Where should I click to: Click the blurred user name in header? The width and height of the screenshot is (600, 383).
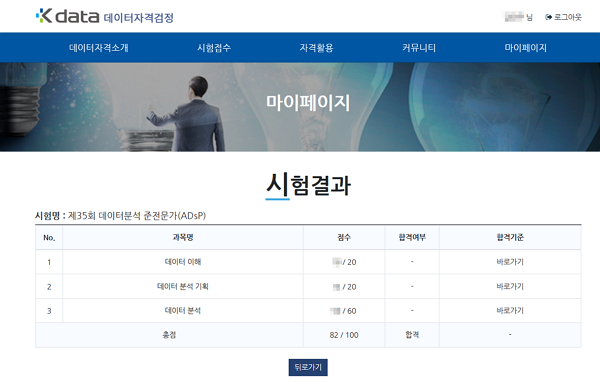[x=514, y=17]
